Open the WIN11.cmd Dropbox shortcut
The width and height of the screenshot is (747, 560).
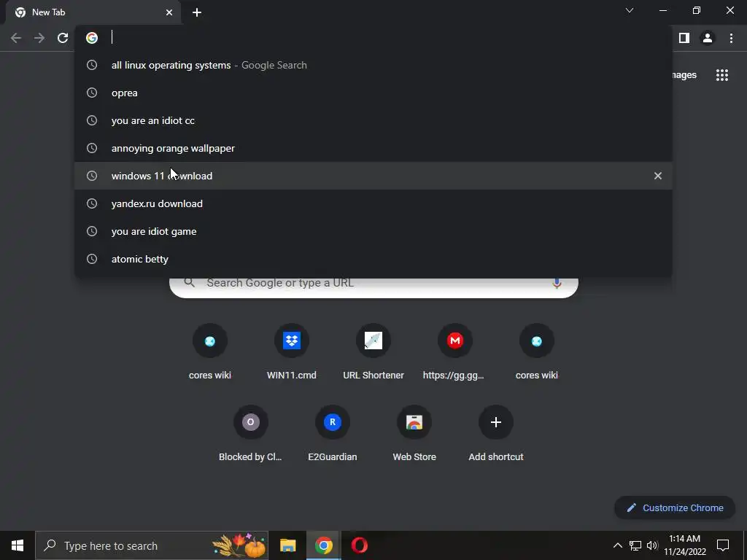(x=292, y=352)
